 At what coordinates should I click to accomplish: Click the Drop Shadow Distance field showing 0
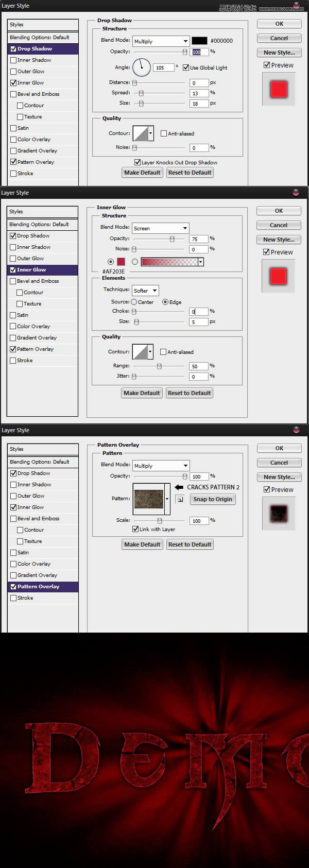click(199, 83)
